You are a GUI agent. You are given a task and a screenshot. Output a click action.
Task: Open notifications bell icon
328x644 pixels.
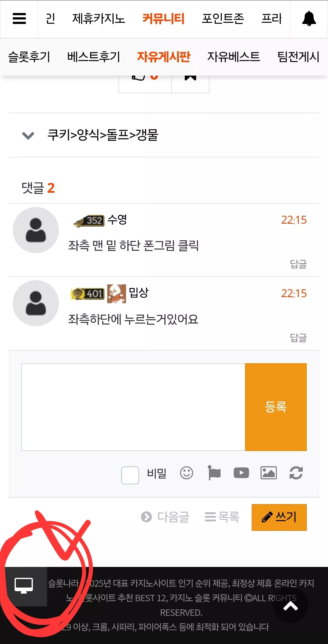click(309, 19)
